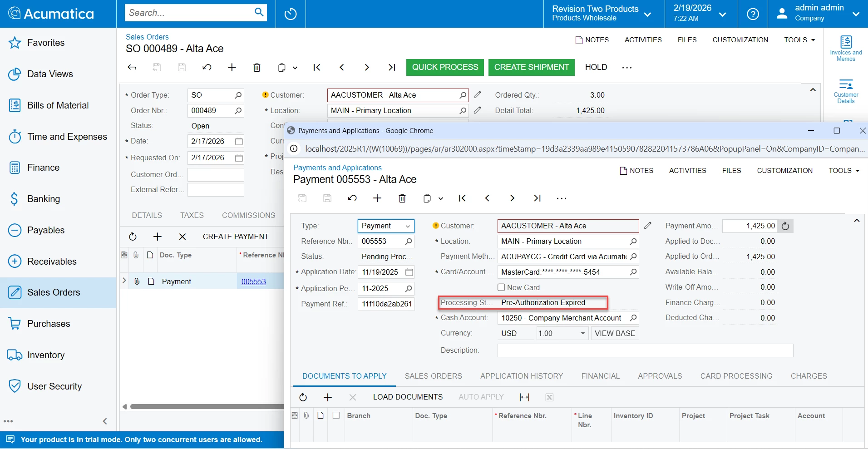The height and width of the screenshot is (449, 868).
Task: Undo changes on the sales order
Action: [207, 68]
